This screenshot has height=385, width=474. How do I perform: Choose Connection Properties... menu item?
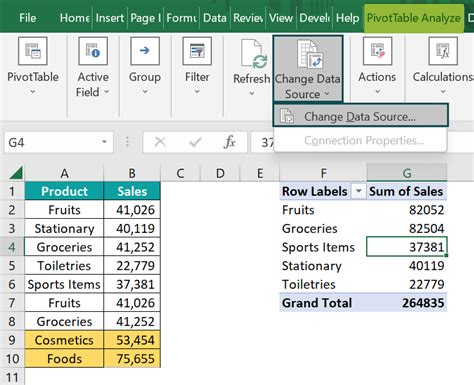pyautogui.click(x=361, y=140)
